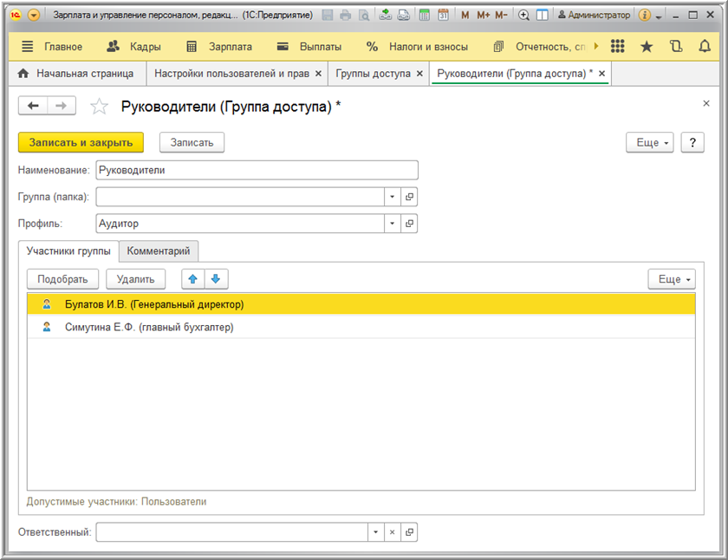Move selected member up with arrow
This screenshot has height=560, width=728.
[193, 279]
